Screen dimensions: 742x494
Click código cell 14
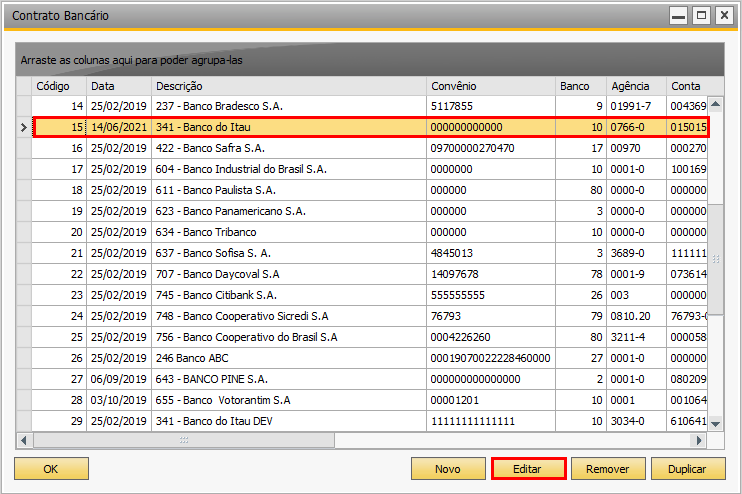(x=59, y=106)
